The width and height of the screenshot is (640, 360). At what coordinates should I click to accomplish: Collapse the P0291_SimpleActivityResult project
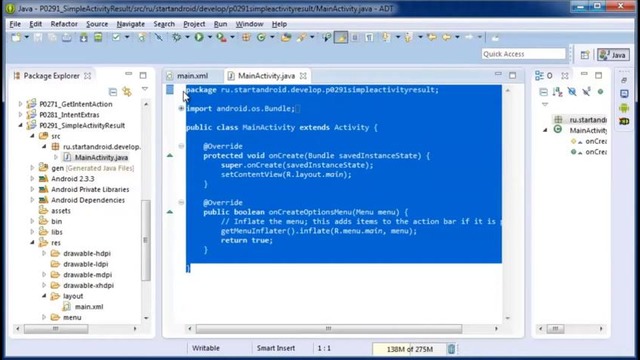[20, 125]
